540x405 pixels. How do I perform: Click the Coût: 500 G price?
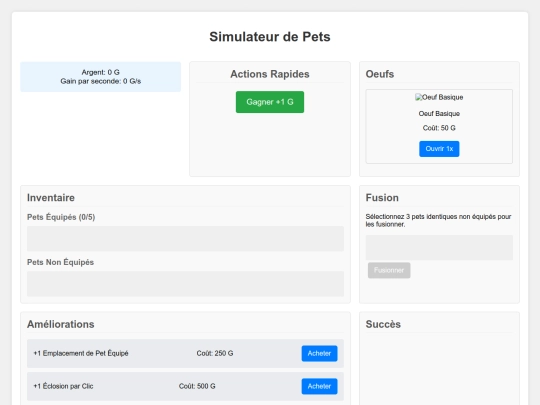click(x=197, y=386)
